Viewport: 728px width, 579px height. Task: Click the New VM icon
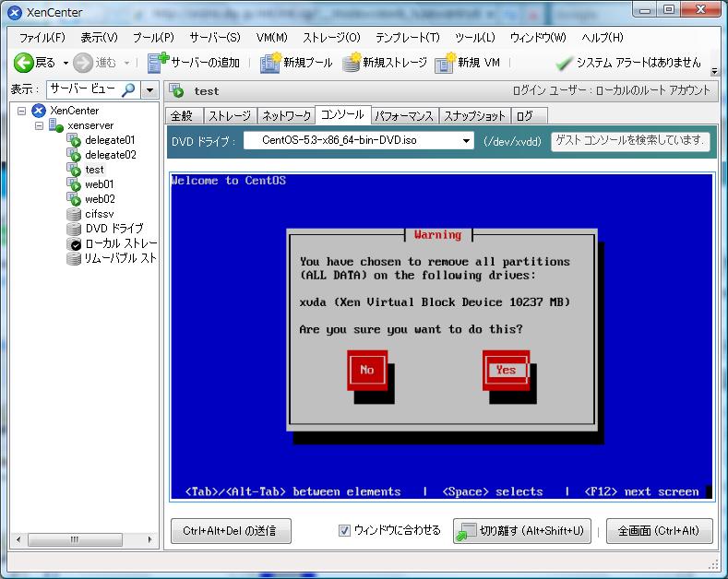[446, 63]
